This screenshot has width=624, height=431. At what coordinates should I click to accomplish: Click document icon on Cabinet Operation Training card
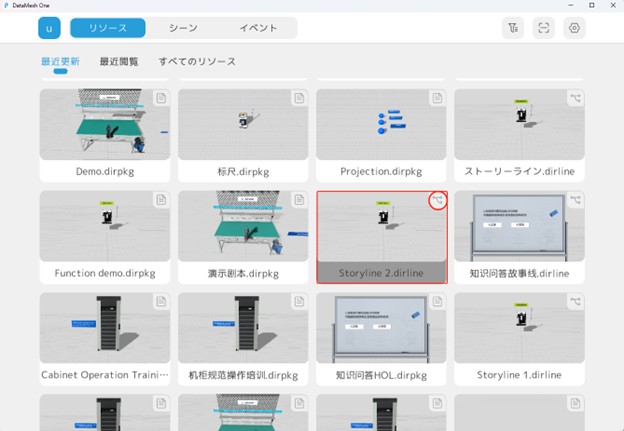pyautogui.click(x=161, y=302)
